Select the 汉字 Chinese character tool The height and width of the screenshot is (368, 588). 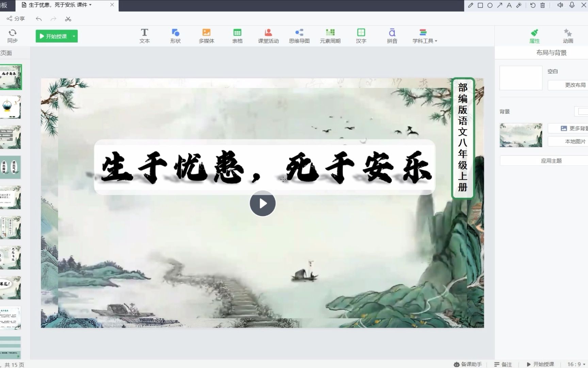(x=361, y=35)
